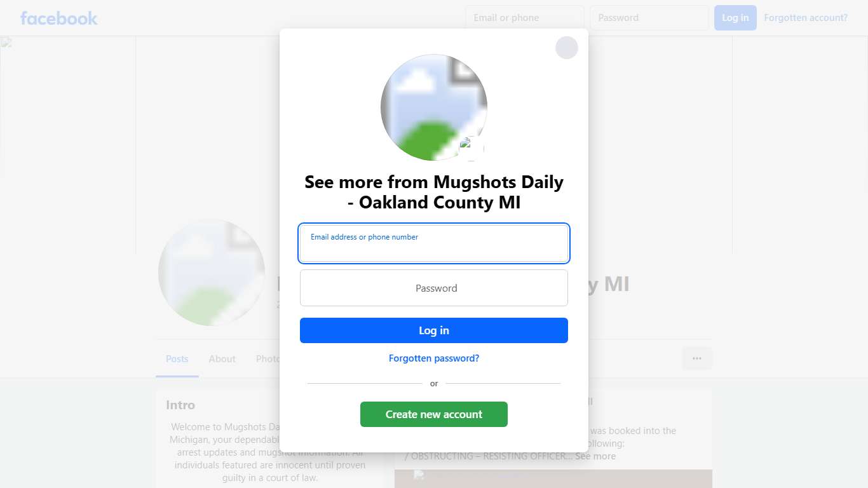
Task: Open the Forgotten password? link
Action: [434, 358]
